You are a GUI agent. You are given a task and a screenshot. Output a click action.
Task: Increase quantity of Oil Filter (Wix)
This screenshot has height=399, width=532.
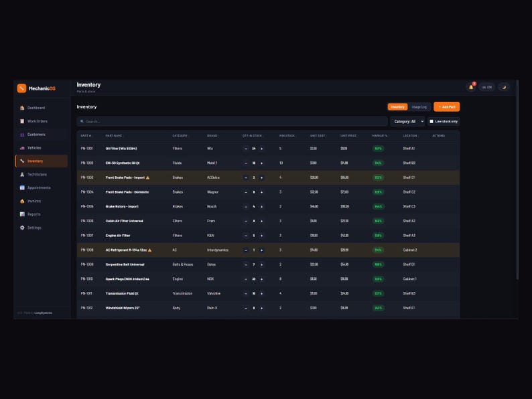(x=261, y=149)
